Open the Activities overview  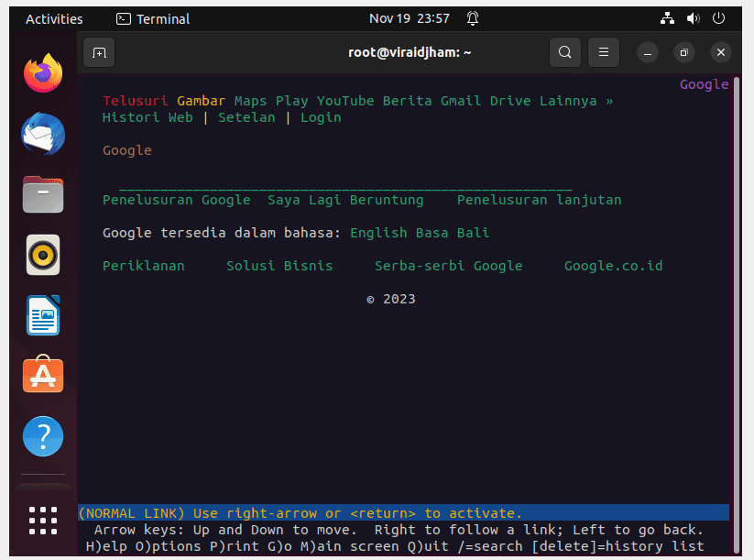click(54, 18)
